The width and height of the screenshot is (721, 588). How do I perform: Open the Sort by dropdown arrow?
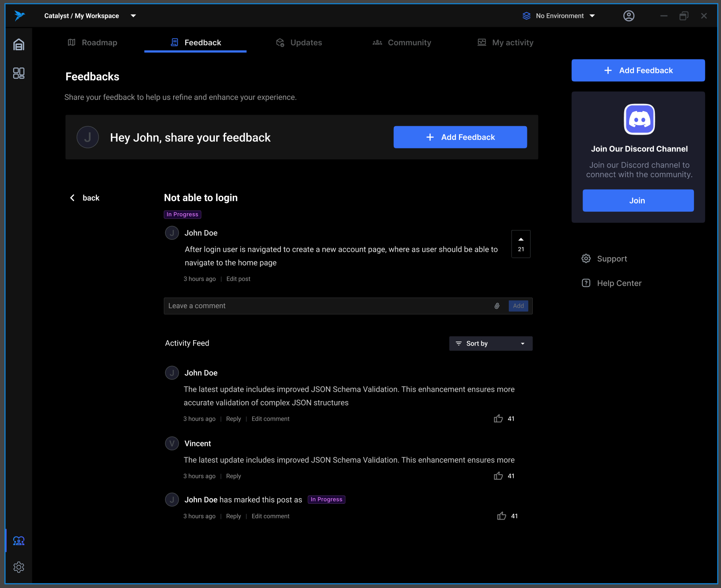click(523, 344)
